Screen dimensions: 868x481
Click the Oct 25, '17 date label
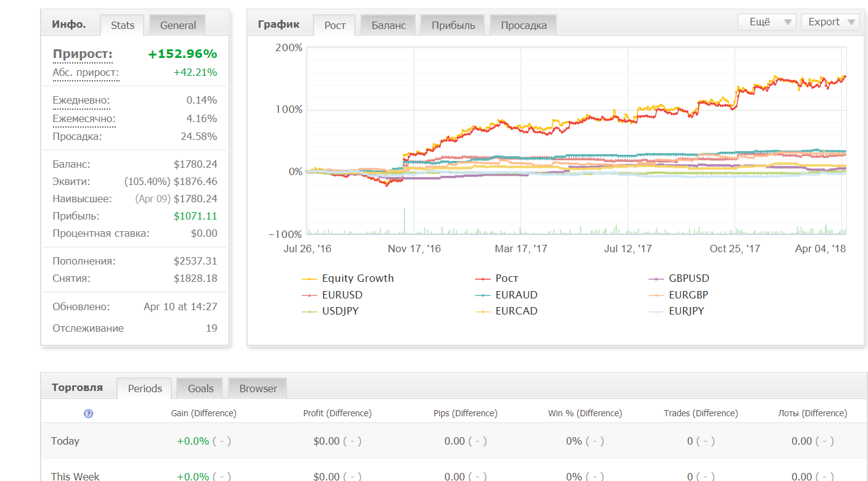pos(735,249)
